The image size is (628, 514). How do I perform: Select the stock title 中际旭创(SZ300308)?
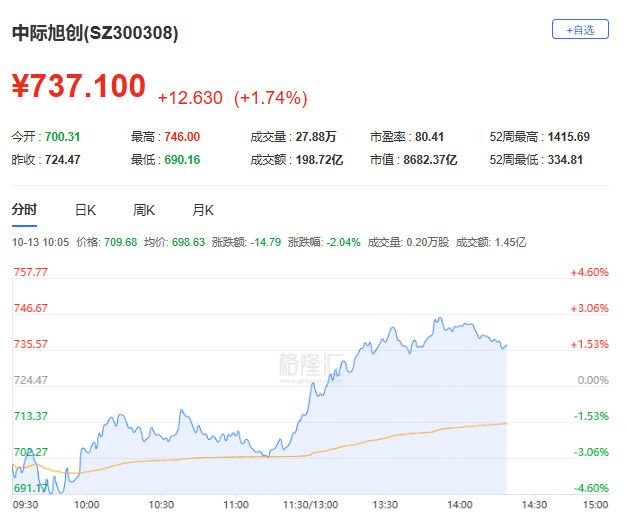click(x=95, y=33)
